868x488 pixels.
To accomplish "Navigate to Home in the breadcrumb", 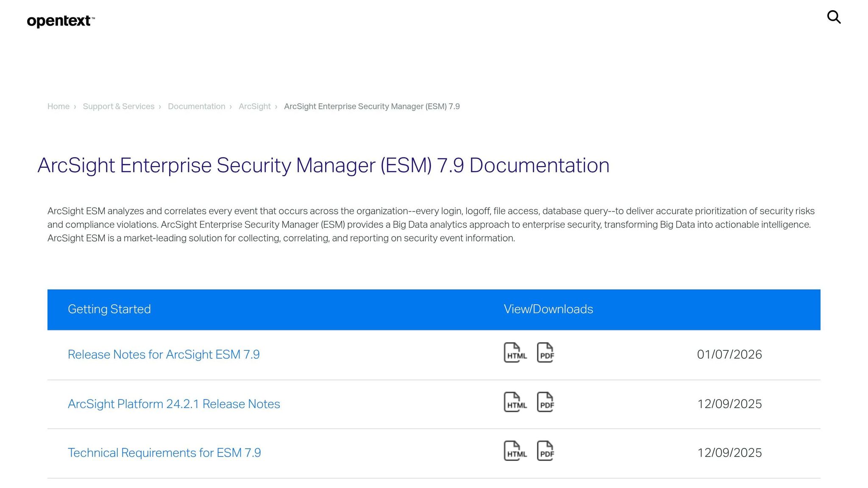I will point(58,106).
